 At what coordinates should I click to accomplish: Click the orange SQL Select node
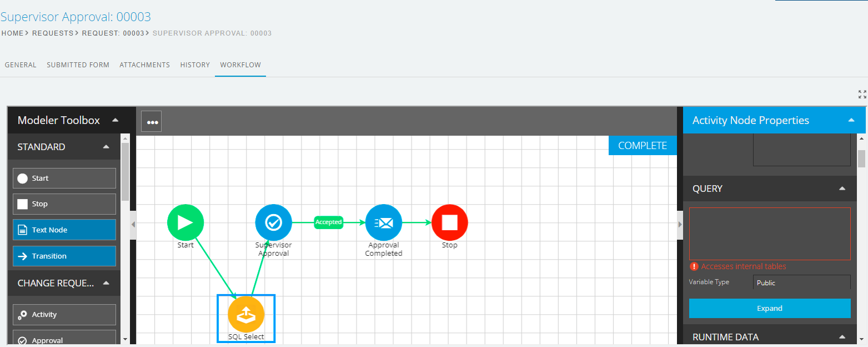coord(246,314)
